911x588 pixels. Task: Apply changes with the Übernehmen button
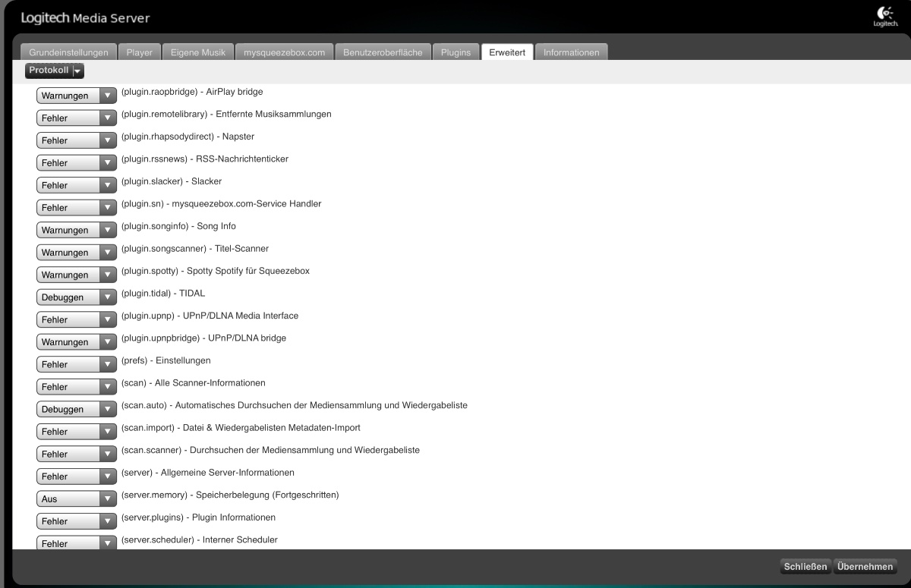[865, 567]
